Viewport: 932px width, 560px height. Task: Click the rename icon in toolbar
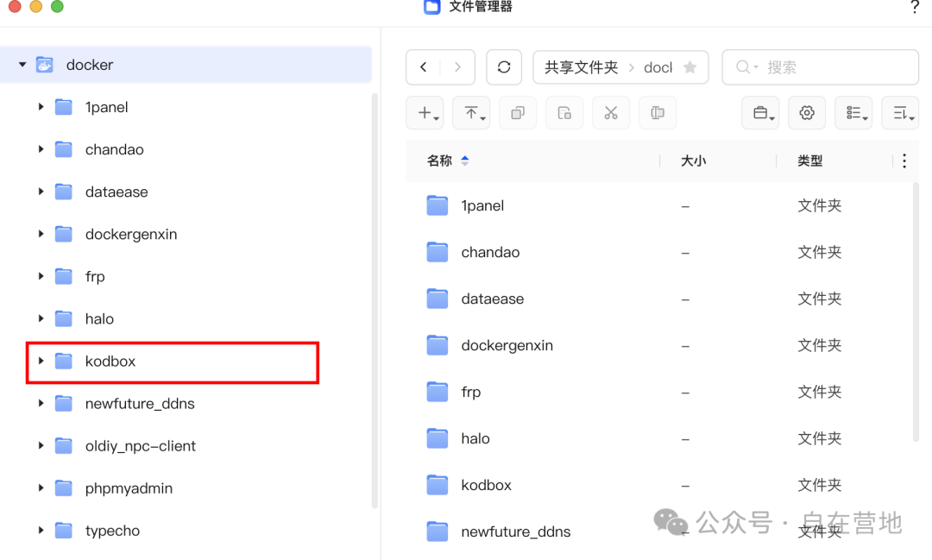[x=658, y=113]
